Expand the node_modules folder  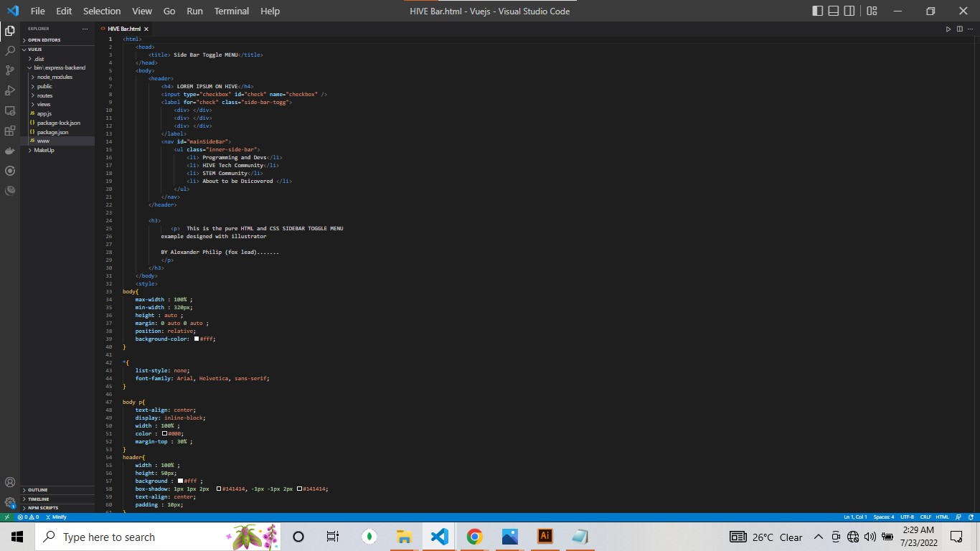point(55,77)
